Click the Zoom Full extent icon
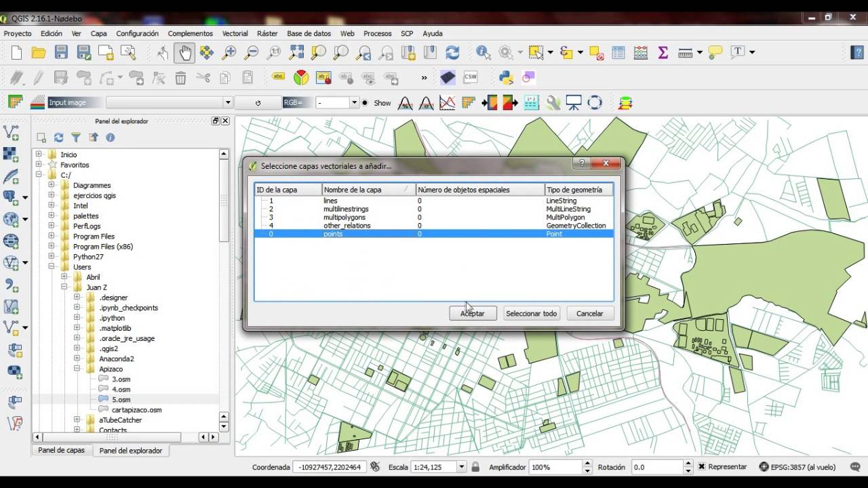Viewport: 868px width, 488px height. [x=296, y=52]
